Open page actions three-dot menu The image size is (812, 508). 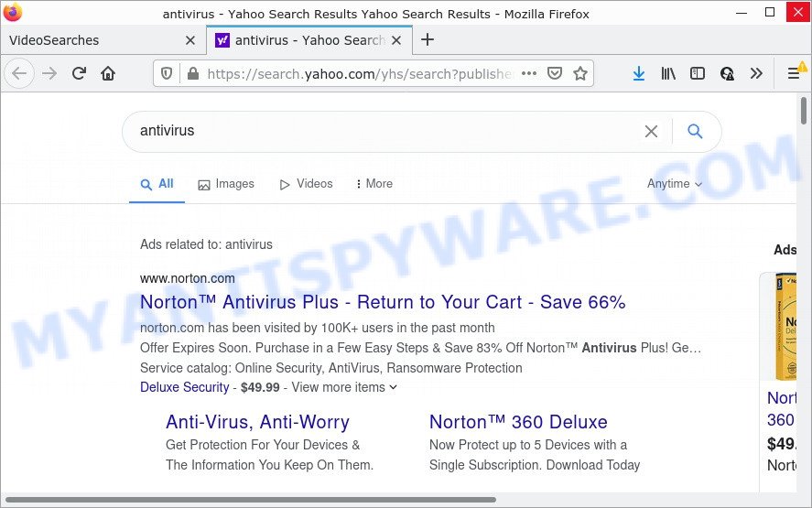pos(529,73)
